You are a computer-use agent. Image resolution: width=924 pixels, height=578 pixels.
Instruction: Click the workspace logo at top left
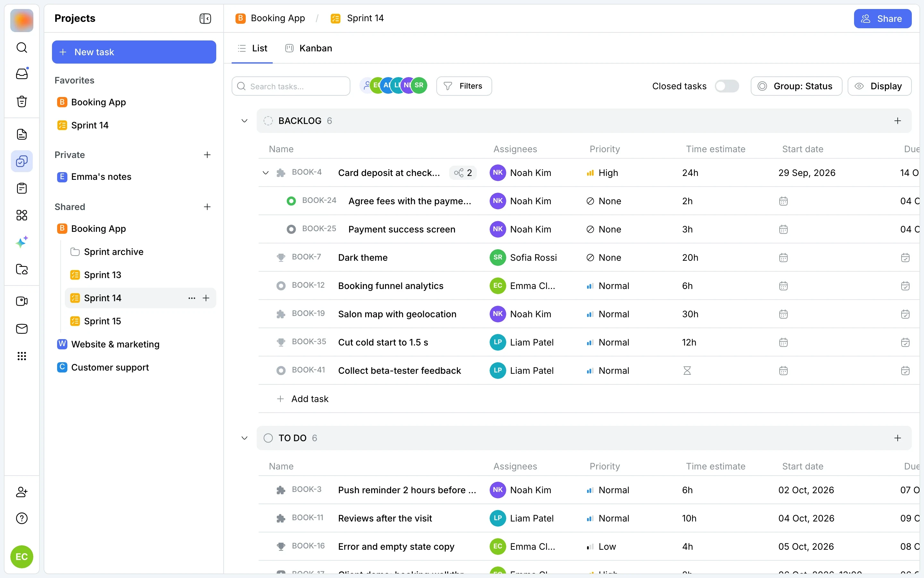(x=22, y=21)
